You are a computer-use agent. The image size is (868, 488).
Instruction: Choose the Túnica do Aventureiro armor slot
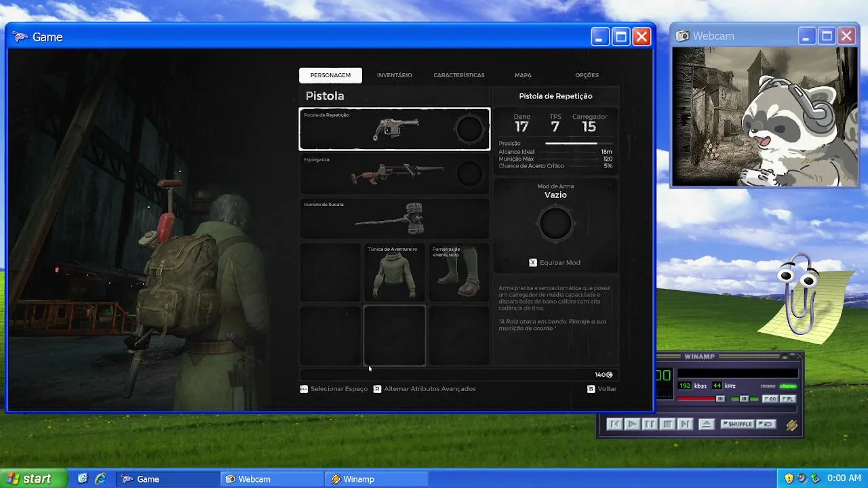pyautogui.click(x=395, y=272)
